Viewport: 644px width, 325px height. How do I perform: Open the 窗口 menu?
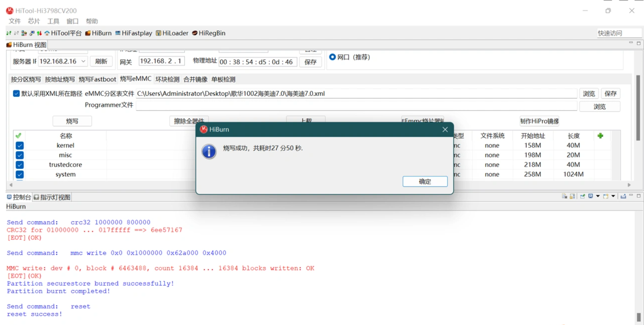click(x=72, y=21)
